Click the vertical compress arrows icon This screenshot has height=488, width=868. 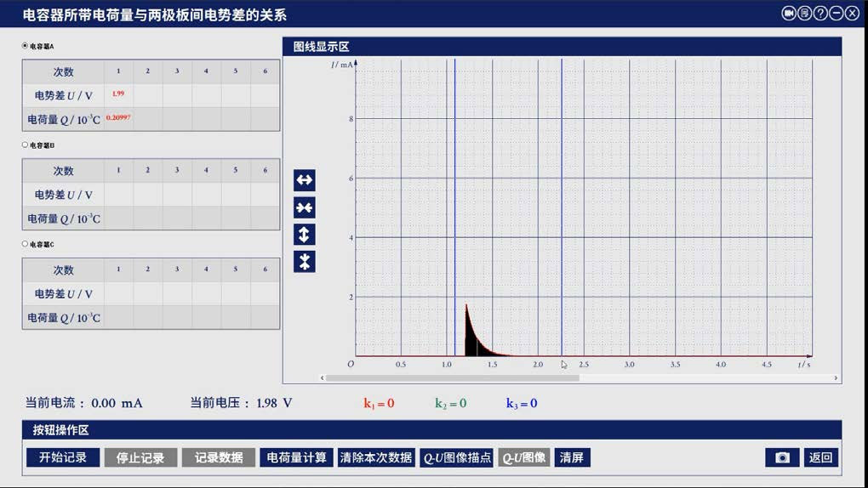(x=304, y=262)
